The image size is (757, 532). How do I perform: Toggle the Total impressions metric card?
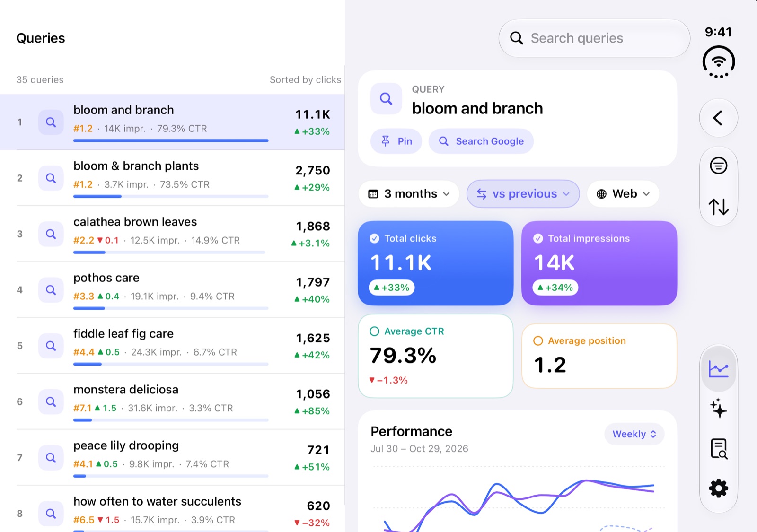tap(599, 263)
